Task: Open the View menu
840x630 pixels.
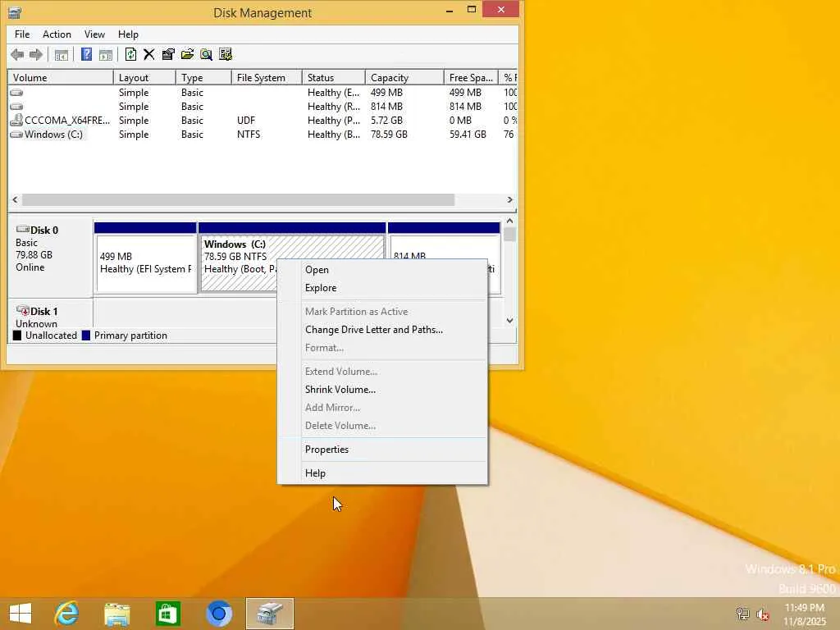Action: (94, 34)
